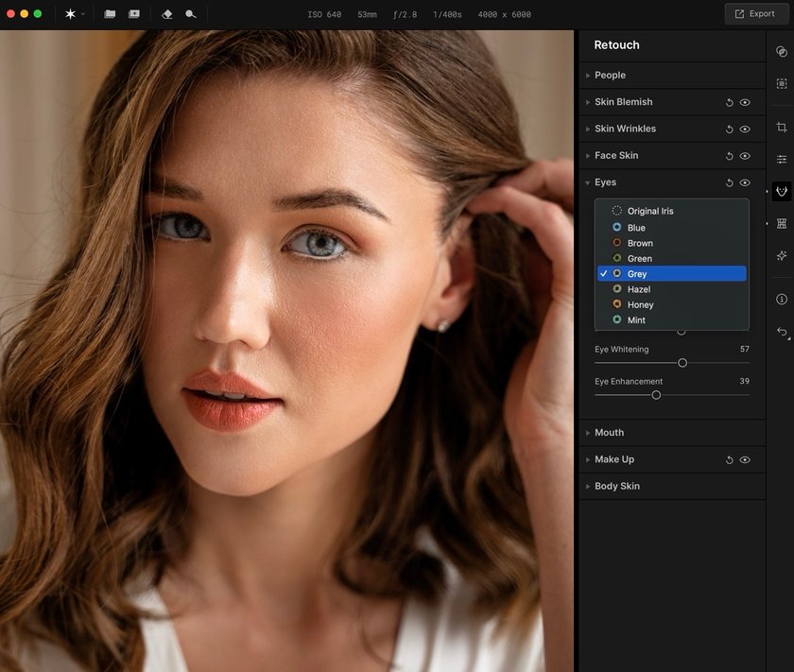This screenshot has width=794, height=672.
Task: Toggle Skin Wrinkles visibility eye
Action: 745,129
